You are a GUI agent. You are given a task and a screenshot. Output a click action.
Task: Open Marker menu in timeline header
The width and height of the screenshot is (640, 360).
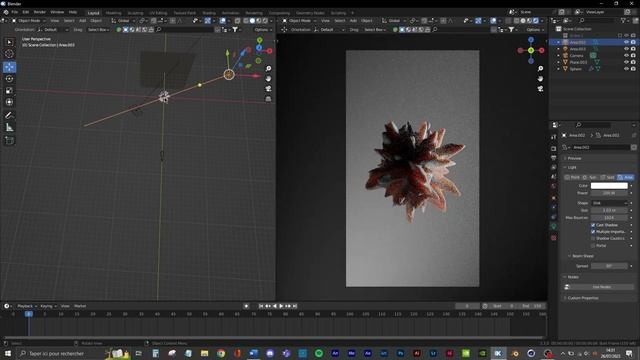(80, 306)
